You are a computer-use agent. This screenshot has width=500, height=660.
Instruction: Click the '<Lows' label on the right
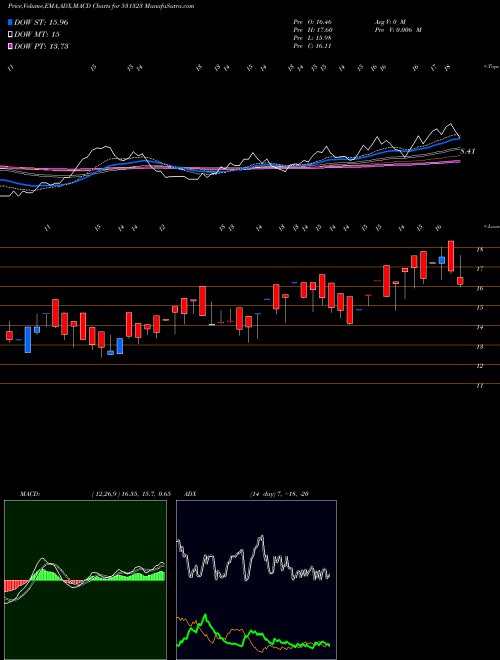coord(491,226)
